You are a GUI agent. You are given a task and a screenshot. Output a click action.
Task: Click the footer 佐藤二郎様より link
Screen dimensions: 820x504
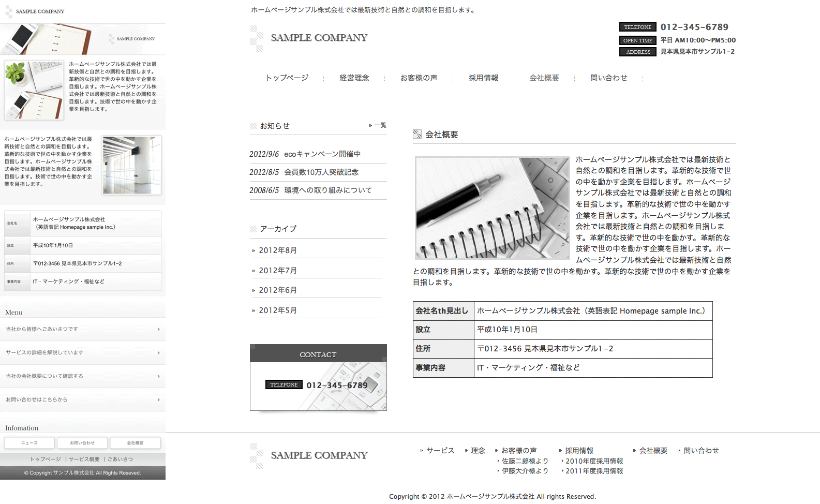525,461
